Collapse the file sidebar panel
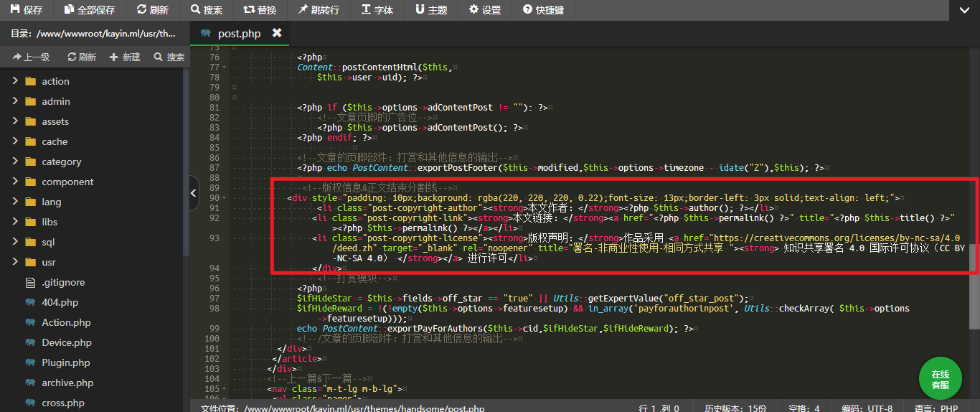Screen dimensions: 980x412 coord(194,193)
